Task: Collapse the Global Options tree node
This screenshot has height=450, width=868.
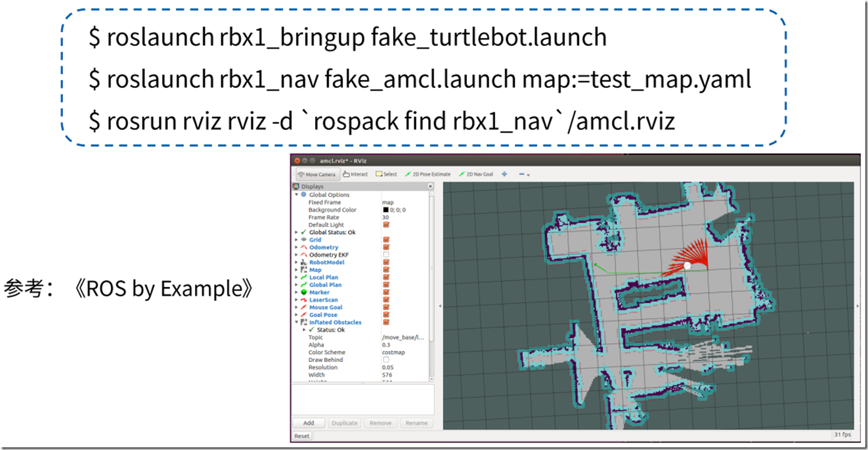Action: [297, 194]
